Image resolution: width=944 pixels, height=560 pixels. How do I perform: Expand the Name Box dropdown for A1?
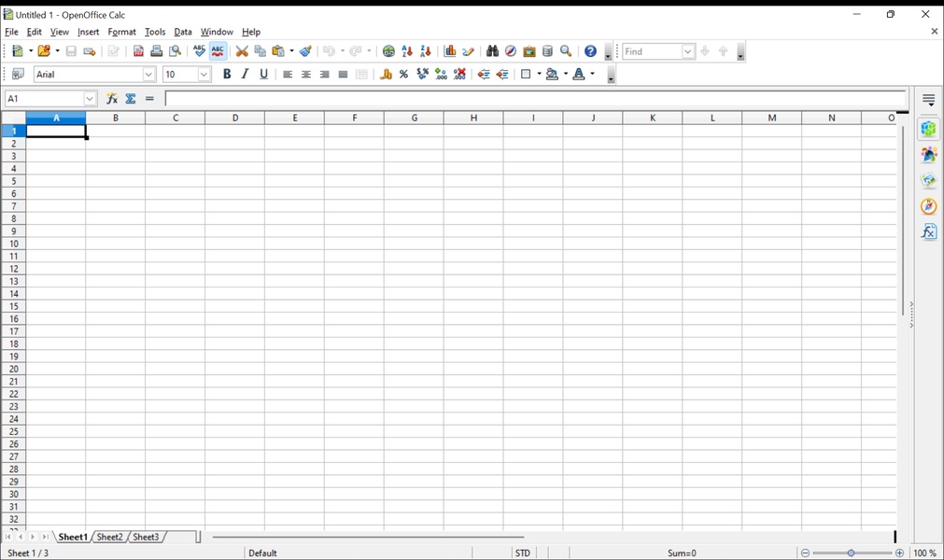click(90, 99)
